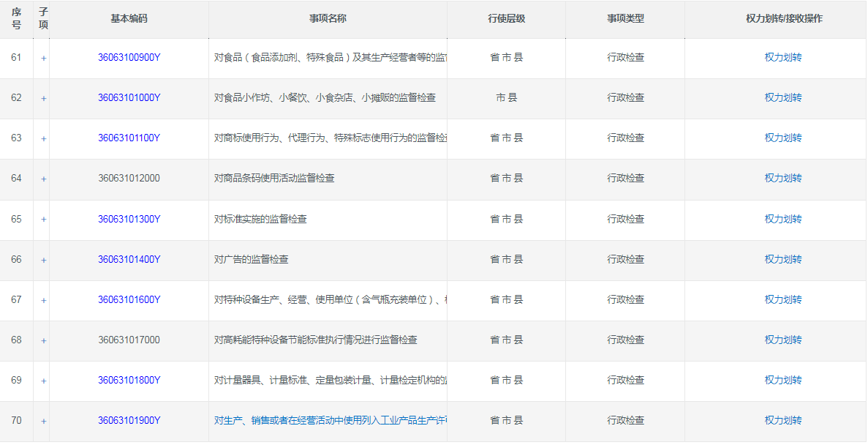Viewport: 868px width, 445px height.
Task: Click the 基本编码 column header
Action: [x=129, y=18]
